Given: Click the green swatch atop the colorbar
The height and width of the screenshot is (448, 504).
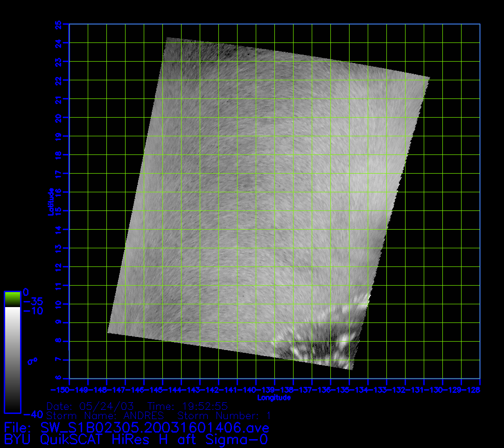Looking at the screenshot, I should coord(12,299).
